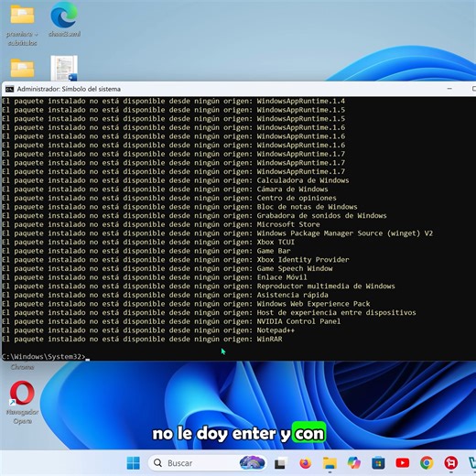This screenshot has height=476, width=476.
Task: Open the Navegador Opera desktop shortcut
Action: [22, 402]
